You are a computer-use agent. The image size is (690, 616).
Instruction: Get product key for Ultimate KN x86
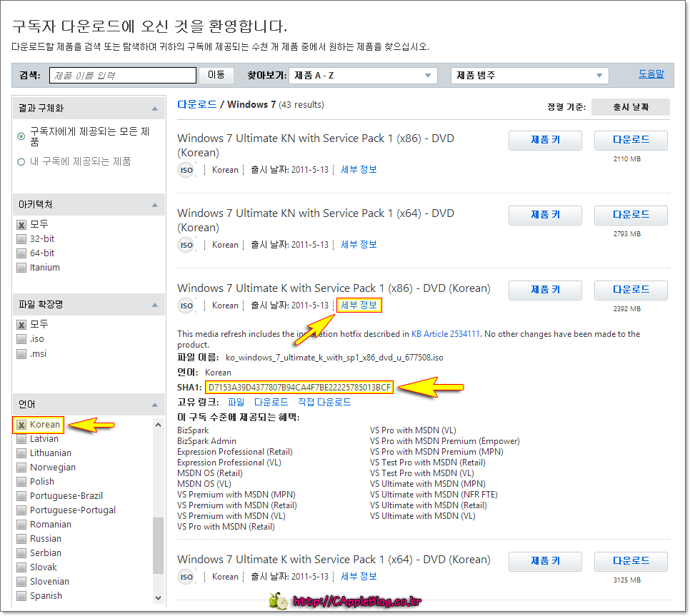coord(545,141)
